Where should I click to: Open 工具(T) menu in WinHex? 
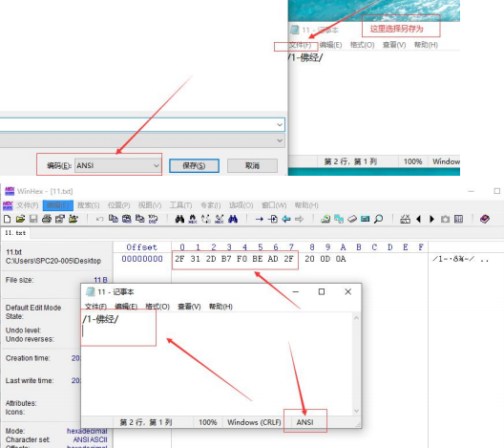point(180,205)
